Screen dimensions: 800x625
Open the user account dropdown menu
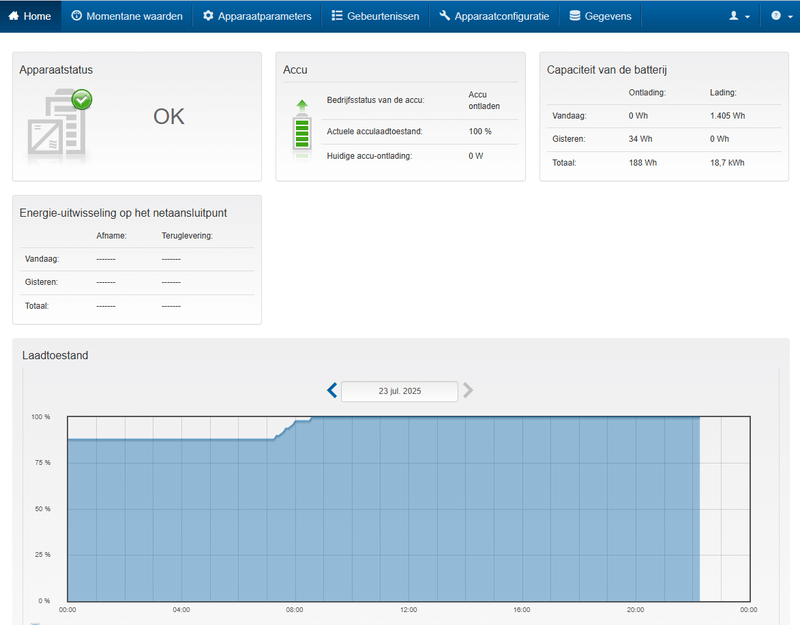click(x=739, y=16)
